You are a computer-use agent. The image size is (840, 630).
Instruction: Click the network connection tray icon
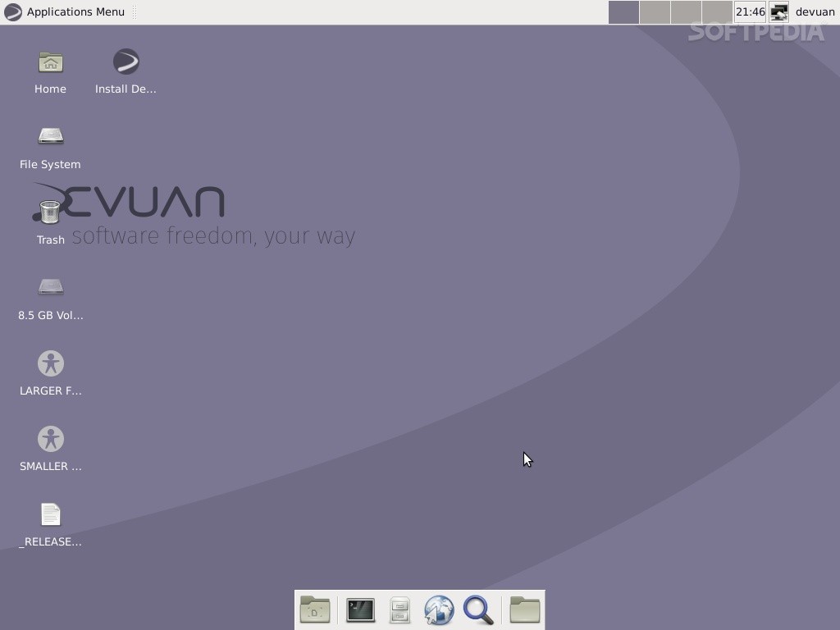point(779,11)
